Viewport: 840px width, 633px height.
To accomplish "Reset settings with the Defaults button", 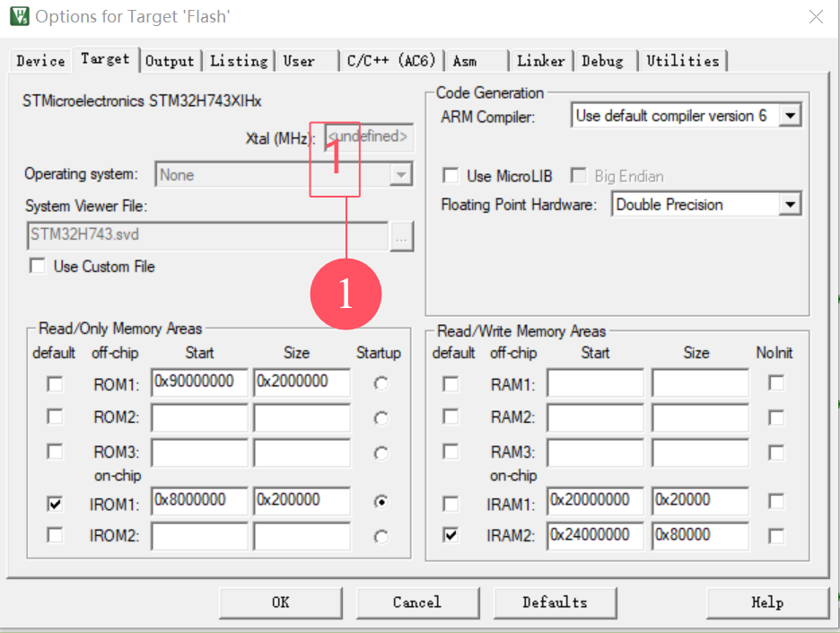I will pos(555,602).
